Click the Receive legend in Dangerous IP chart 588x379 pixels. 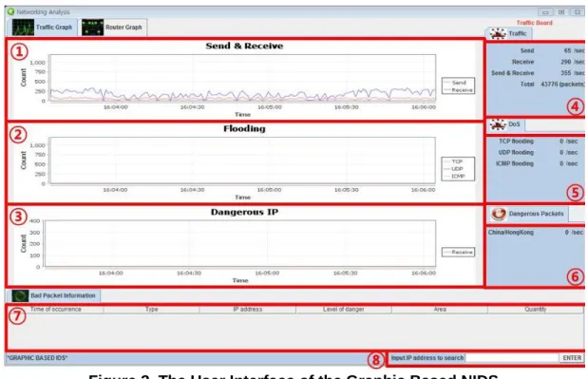tap(458, 253)
